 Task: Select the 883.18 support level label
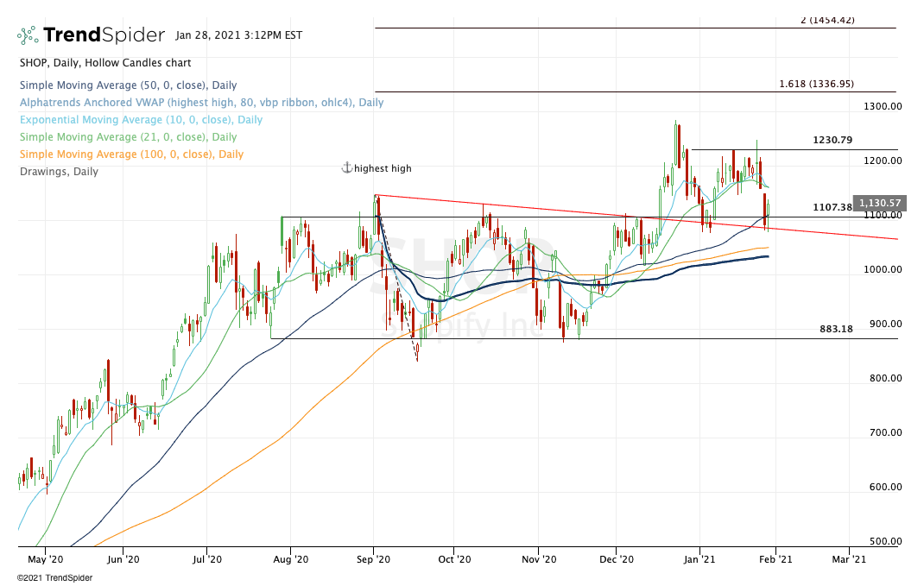pos(836,329)
